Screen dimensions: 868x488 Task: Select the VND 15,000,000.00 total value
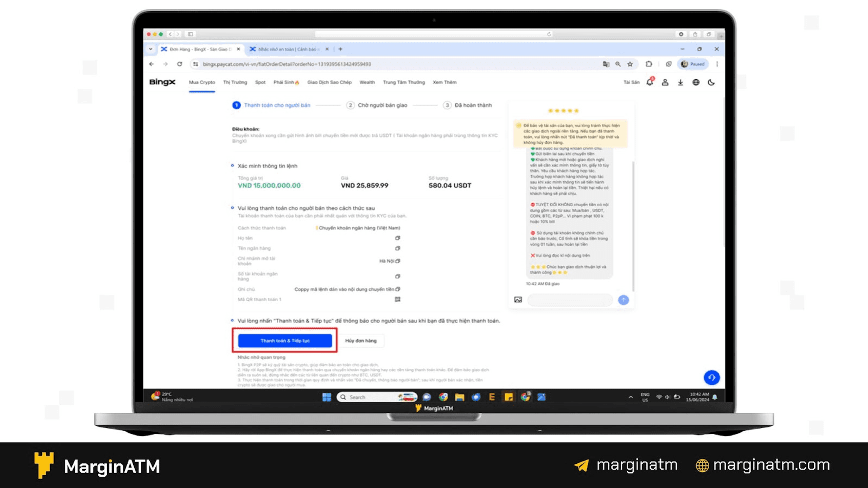click(x=269, y=186)
